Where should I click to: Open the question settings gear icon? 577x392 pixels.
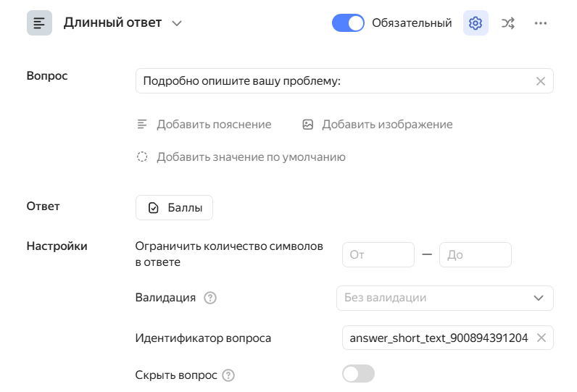[x=476, y=23]
